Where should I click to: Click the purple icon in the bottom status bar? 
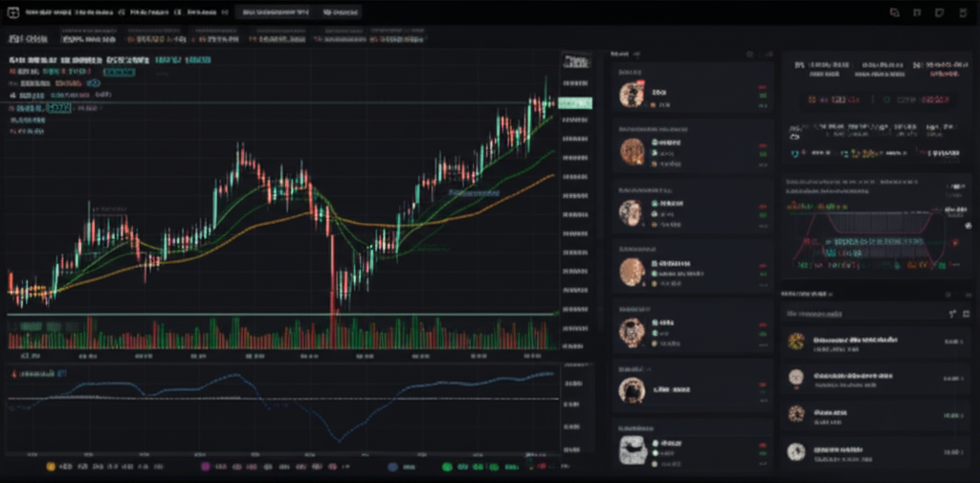[x=205, y=466]
